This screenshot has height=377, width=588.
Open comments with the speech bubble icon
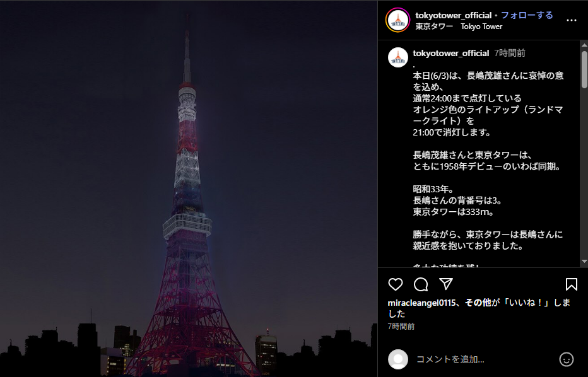(421, 284)
